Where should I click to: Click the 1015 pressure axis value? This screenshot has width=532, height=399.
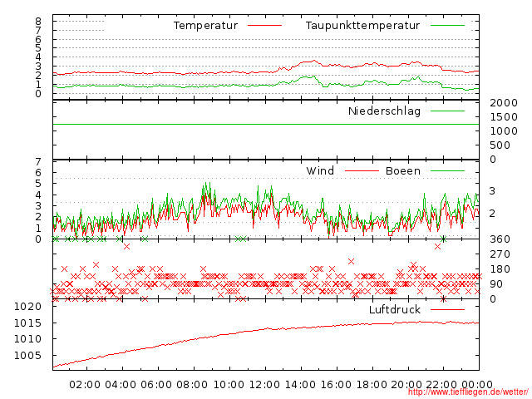27,323
